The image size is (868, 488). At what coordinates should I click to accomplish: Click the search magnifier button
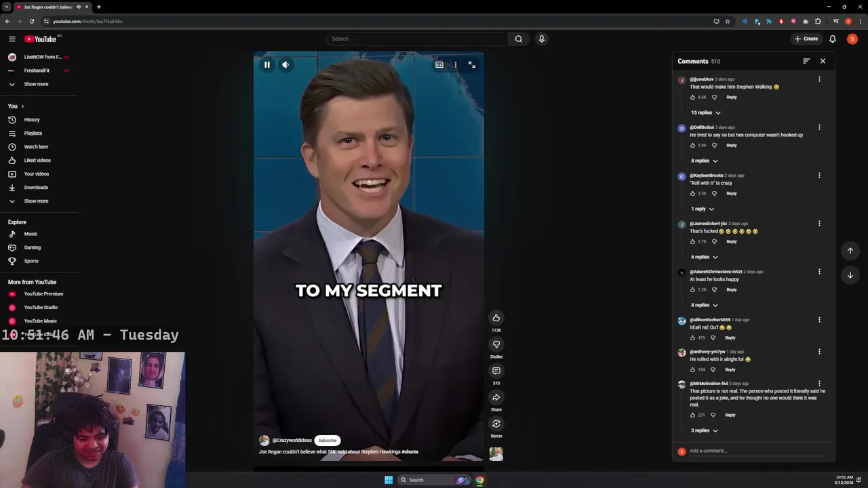coord(519,39)
